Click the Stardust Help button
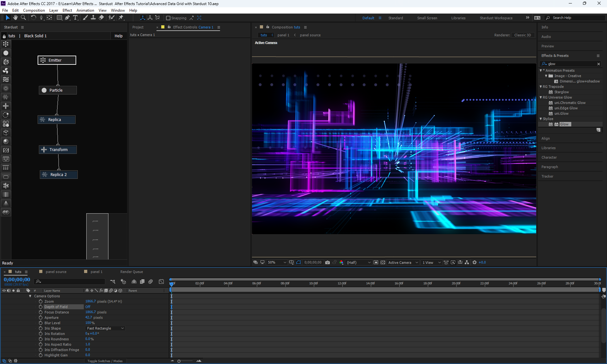This screenshot has height=364, width=607. (x=119, y=36)
